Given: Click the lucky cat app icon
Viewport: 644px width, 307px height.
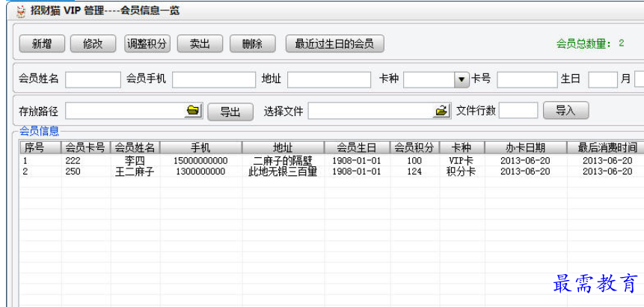Looking at the screenshot, I should [x=20, y=11].
